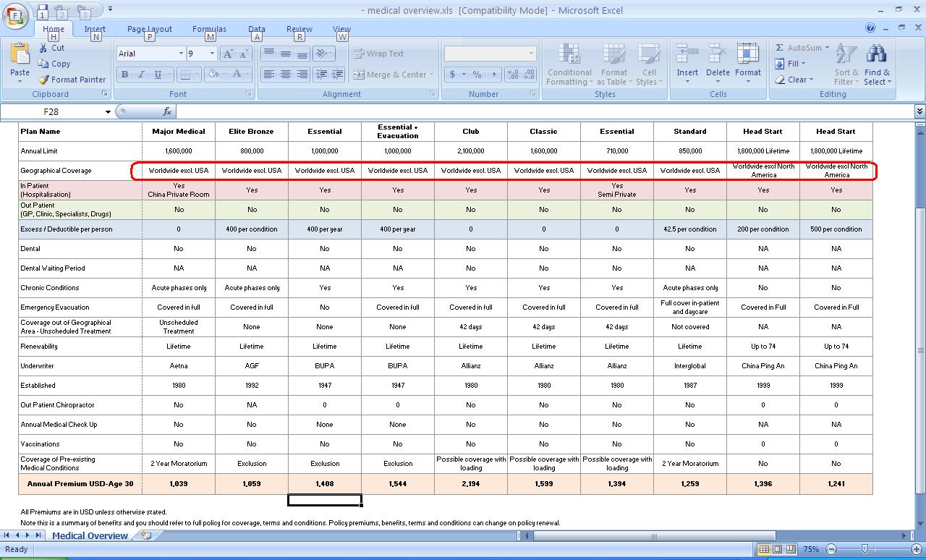Open Find & Select binoculars menu
This screenshot has height=560, width=926.
coord(877,64)
